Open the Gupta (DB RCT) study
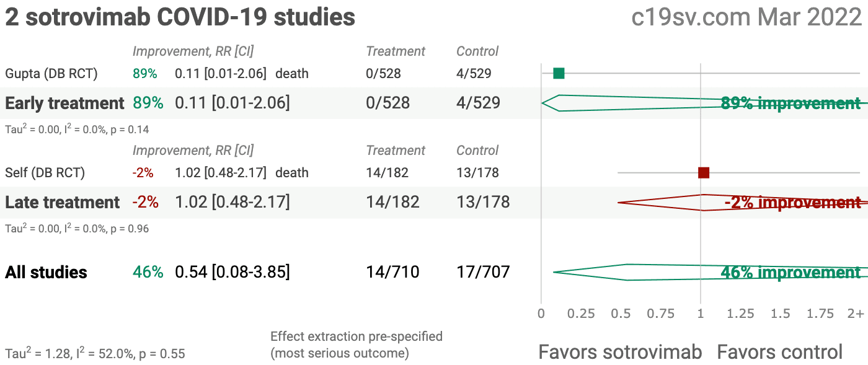The image size is (868, 365). tap(51, 74)
